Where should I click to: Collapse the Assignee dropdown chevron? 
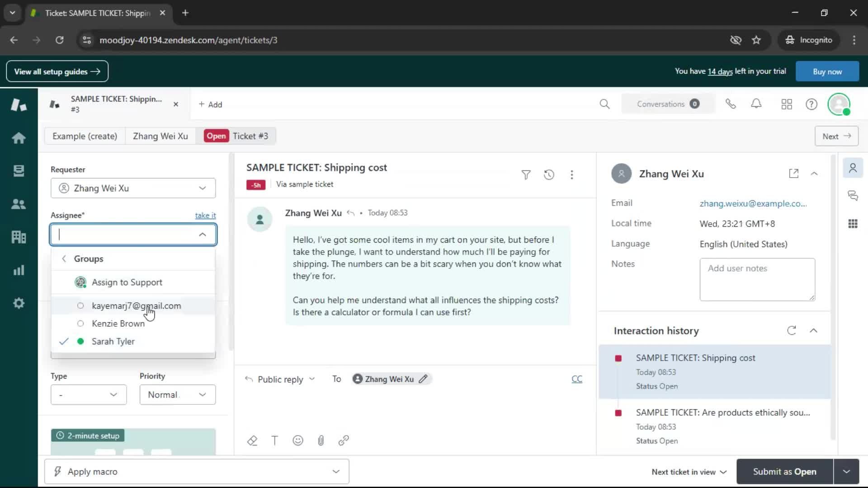[203, 235]
